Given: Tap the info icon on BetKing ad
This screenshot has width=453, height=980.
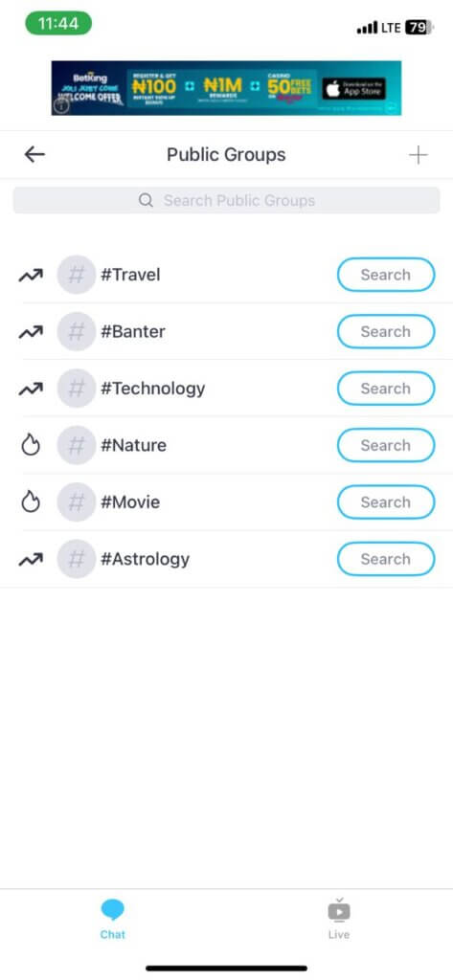Looking at the screenshot, I should (60, 105).
